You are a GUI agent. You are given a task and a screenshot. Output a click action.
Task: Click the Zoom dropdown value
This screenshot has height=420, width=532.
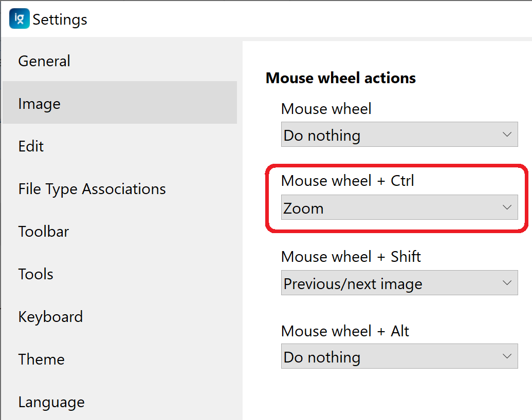(360, 207)
